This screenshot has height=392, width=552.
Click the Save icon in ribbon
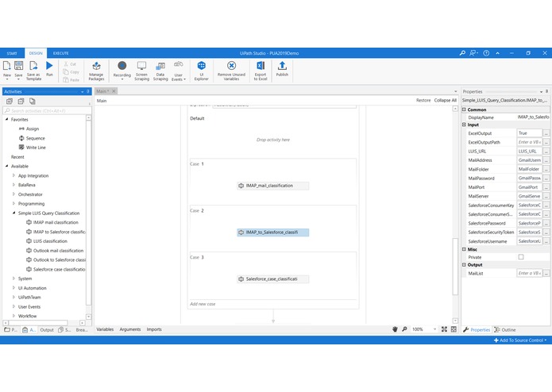click(18, 66)
